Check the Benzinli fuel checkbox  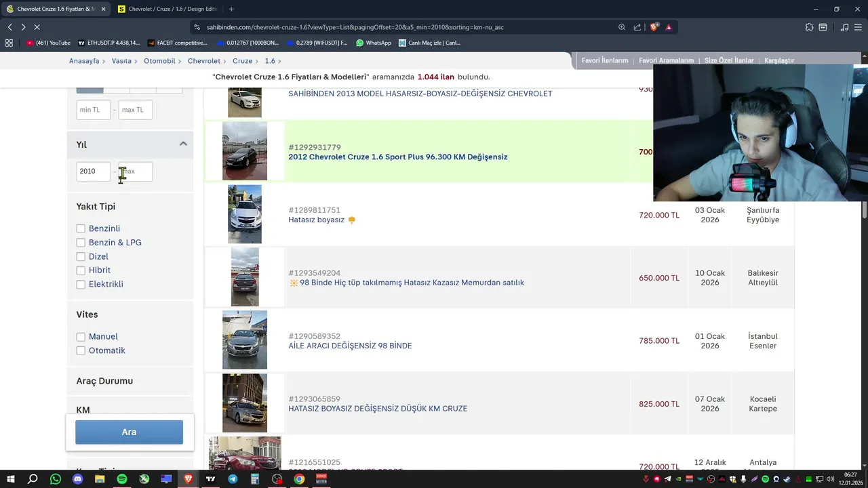coord(81,228)
